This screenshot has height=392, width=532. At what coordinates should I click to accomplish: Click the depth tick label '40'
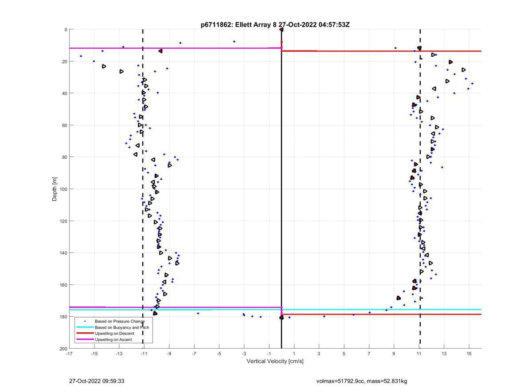(x=64, y=93)
